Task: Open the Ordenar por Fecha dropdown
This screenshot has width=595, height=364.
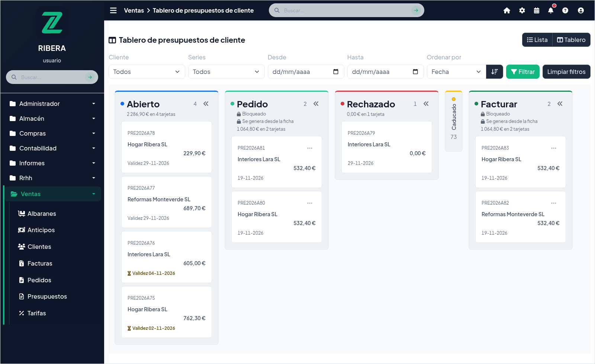Action: pos(456,72)
